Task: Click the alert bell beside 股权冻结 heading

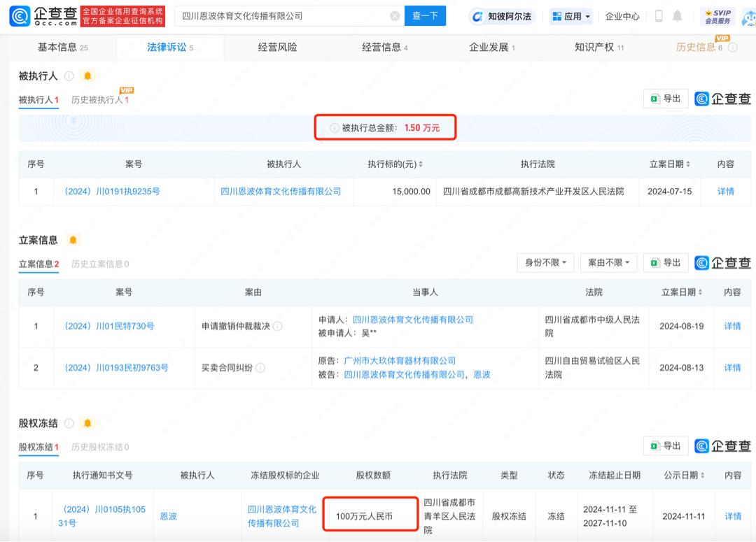Action: tap(87, 423)
